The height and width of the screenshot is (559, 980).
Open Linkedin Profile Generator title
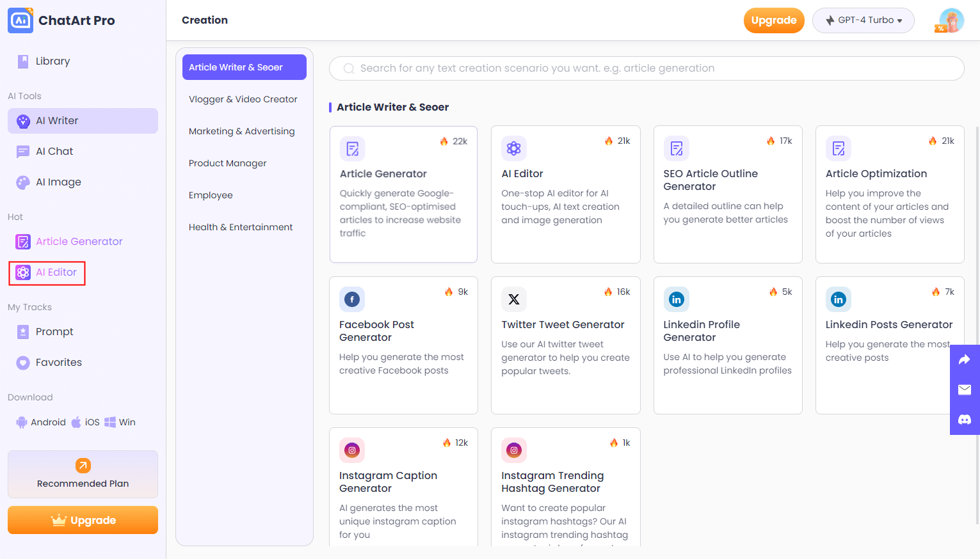(x=702, y=331)
